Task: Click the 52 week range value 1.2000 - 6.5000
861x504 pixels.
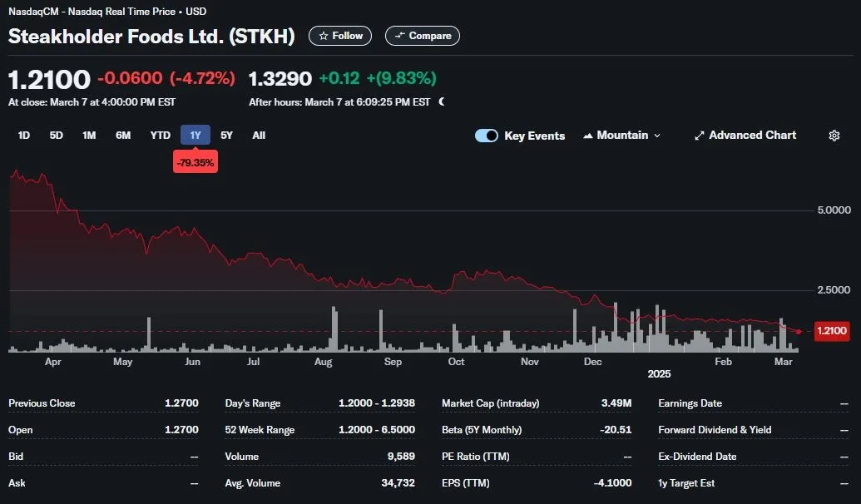Action: pos(377,430)
